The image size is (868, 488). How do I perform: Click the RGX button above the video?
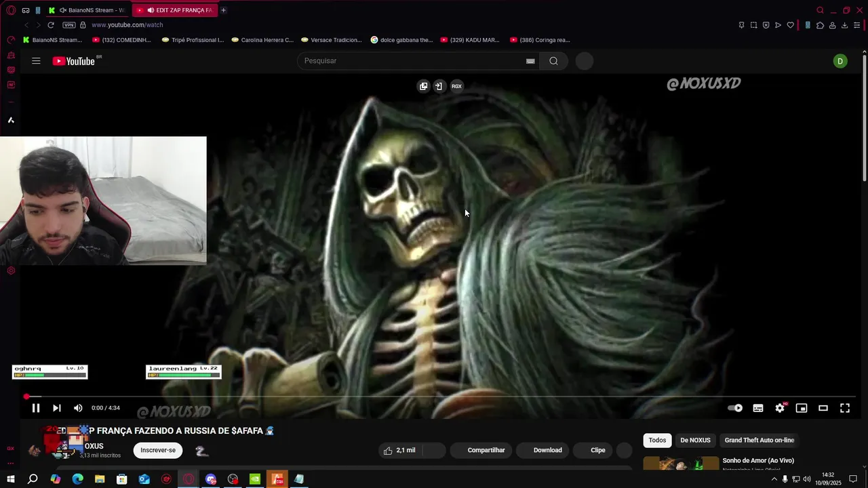(456, 86)
